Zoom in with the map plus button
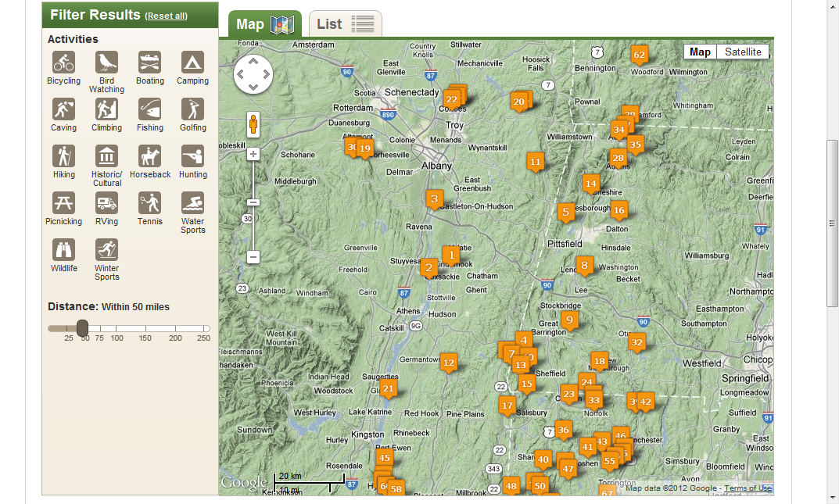 (x=253, y=154)
